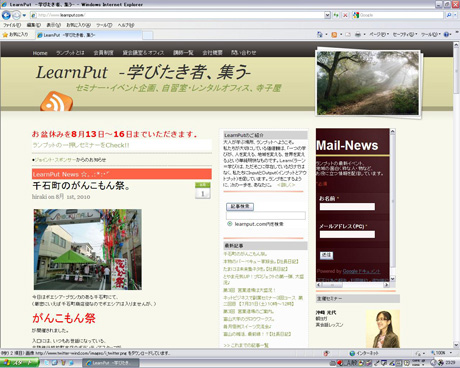Open a new blank tab button
The height and width of the screenshot is (368, 460).
(148, 35)
